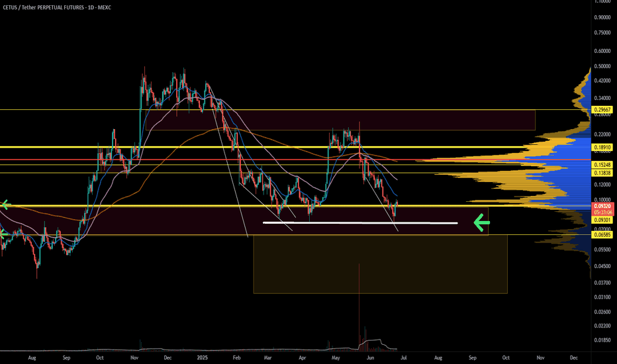The image size is (617, 364).
Task: Click the Apr label on time axis
Action: [x=302, y=357]
